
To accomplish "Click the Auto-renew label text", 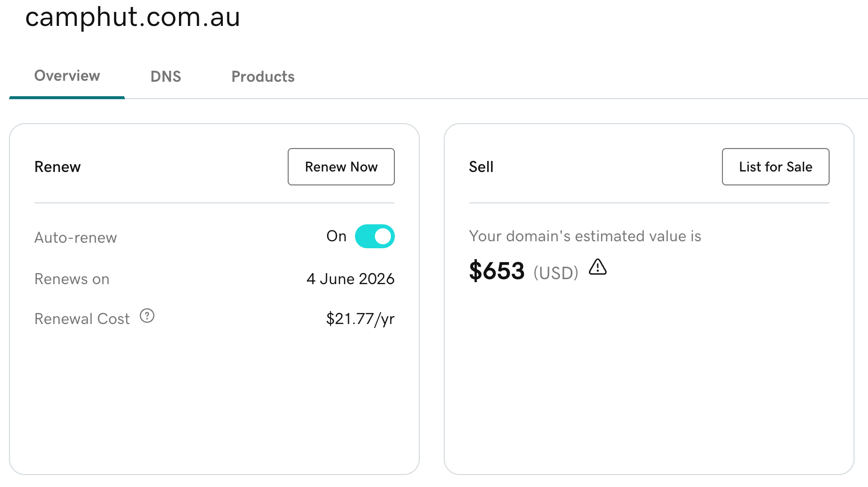I will tap(75, 238).
